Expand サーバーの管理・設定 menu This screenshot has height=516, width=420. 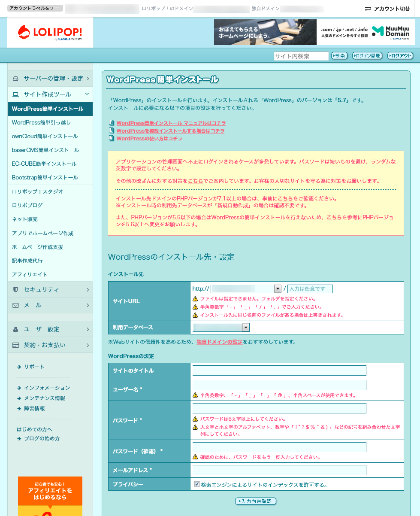(x=50, y=79)
